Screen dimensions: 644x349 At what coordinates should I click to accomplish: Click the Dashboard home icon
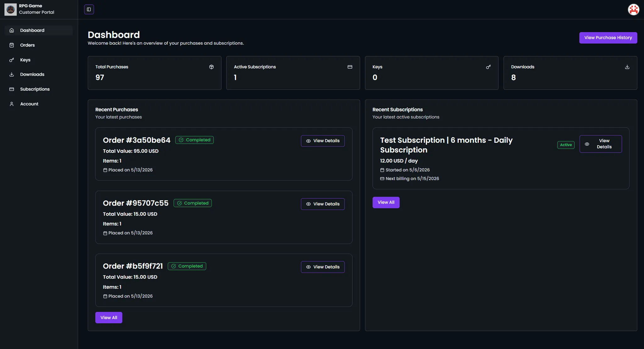pyautogui.click(x=12, y=30)
